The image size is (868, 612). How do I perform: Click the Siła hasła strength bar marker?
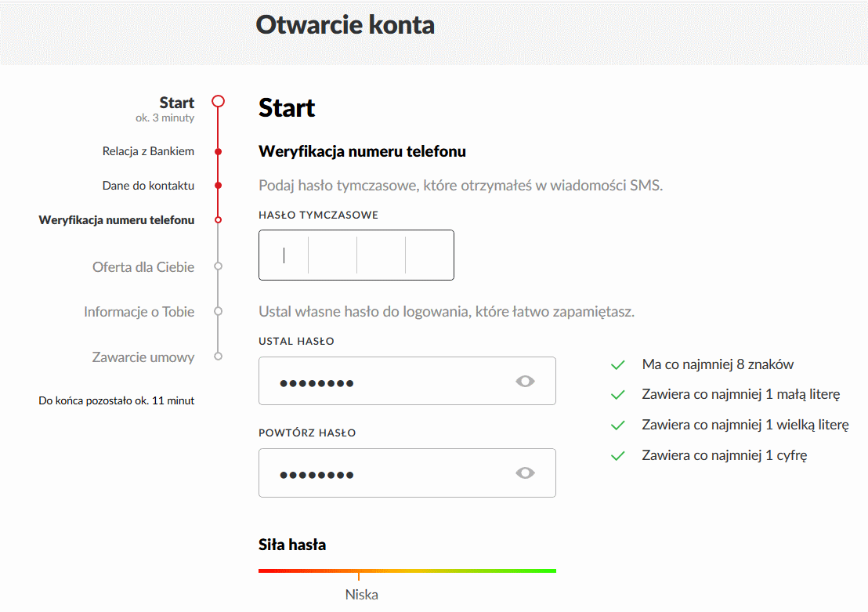359,576
